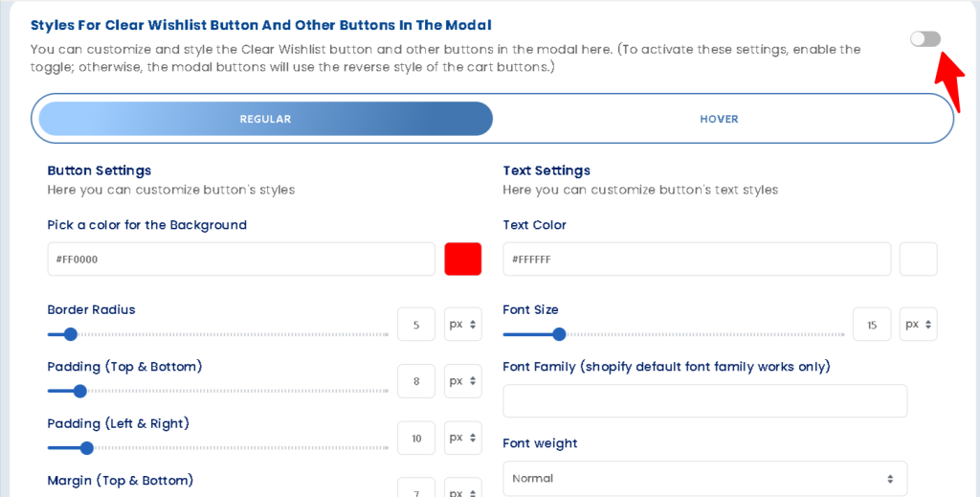Switch to the HOVER tab
The width and height of the screenshot is (980, 497).
(x=719, y=120)
